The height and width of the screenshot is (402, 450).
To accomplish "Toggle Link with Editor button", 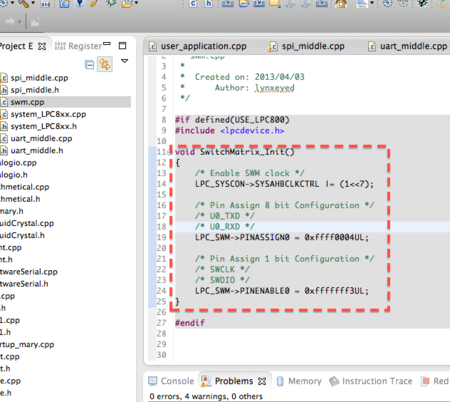I will coord(105,64).
